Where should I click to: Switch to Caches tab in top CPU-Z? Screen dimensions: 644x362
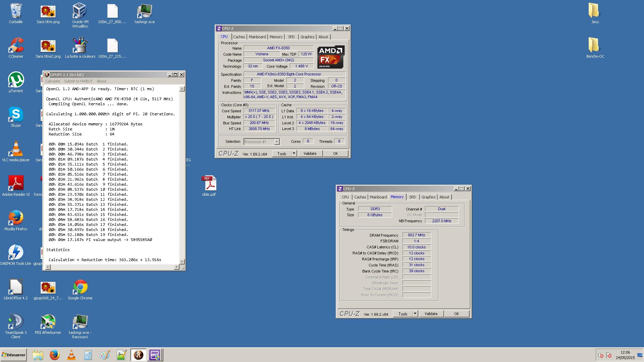(x=239, y=37)
